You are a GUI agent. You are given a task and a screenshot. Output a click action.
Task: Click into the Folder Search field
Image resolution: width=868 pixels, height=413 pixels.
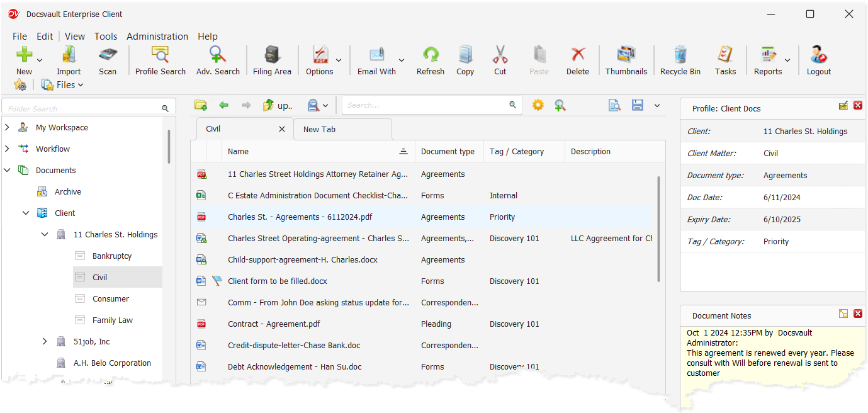coord(82,109)
